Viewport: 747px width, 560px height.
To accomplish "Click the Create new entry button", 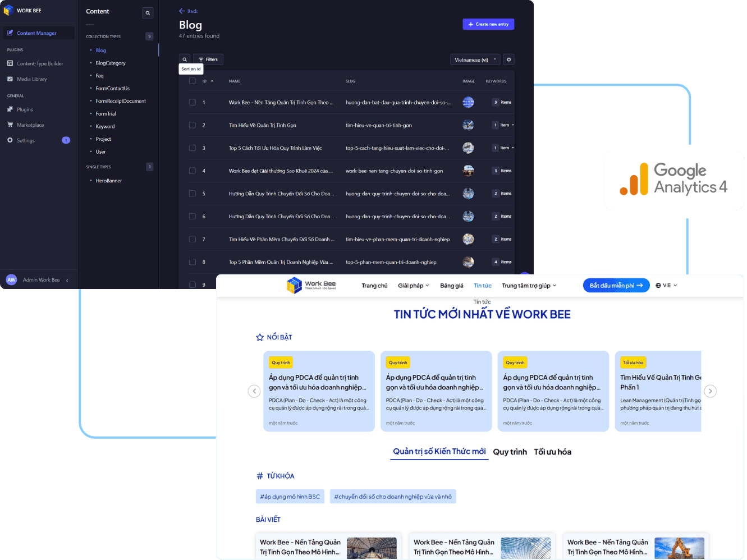I will pyautogui.click(x=488, y=24).
